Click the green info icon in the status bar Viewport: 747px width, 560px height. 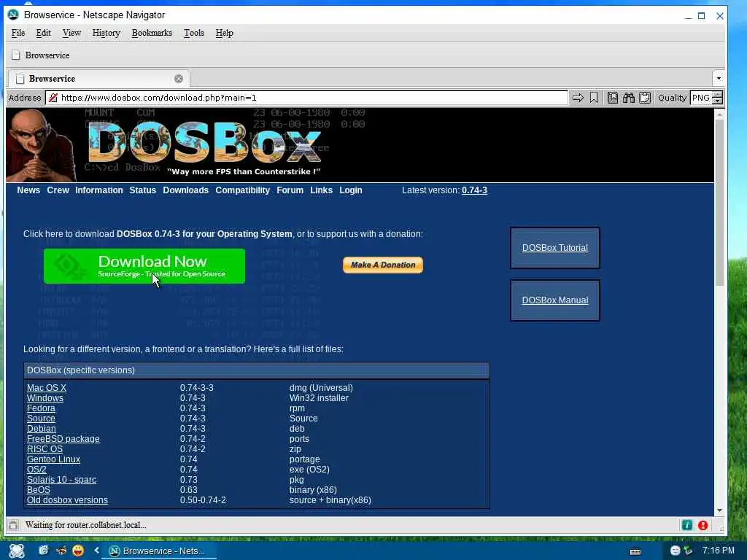point(687,525)
